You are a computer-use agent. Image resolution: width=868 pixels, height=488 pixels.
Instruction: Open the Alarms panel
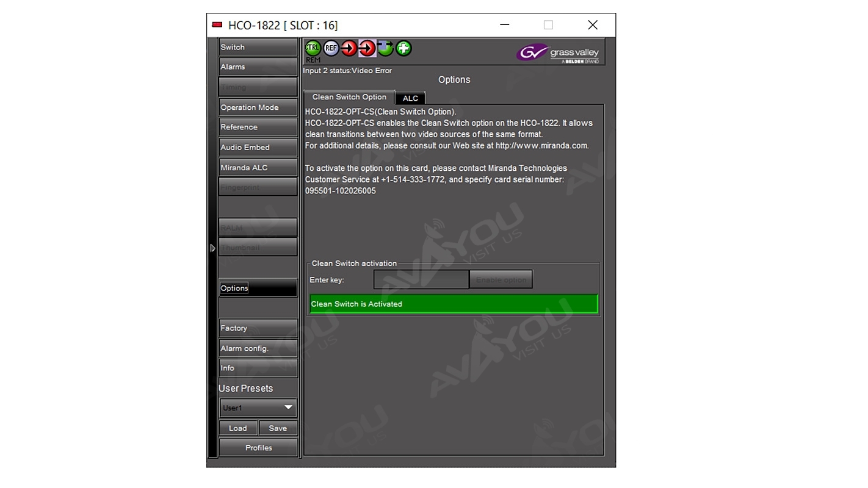[258, 67]
